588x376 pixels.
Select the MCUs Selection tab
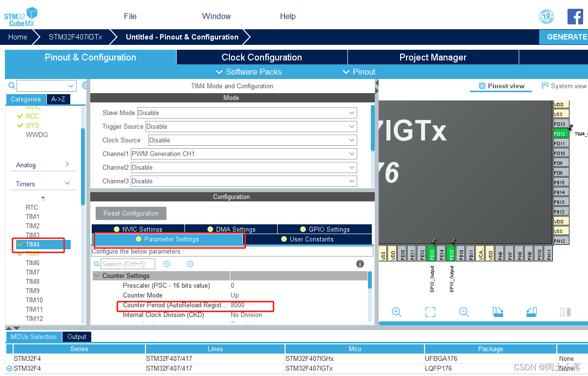click(x=34, y=336)
